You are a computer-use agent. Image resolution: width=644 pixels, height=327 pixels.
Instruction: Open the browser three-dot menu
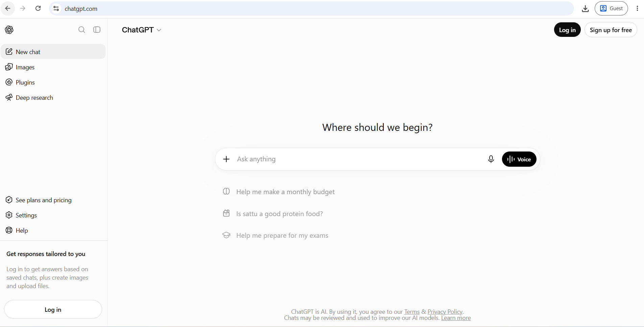click(637, 8)
